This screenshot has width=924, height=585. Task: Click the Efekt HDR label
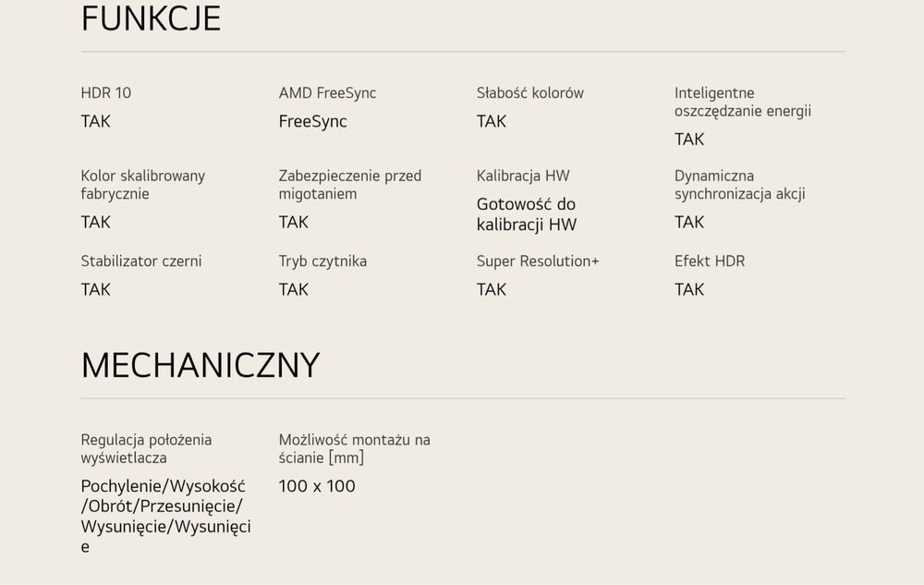[x=710, y=261]
